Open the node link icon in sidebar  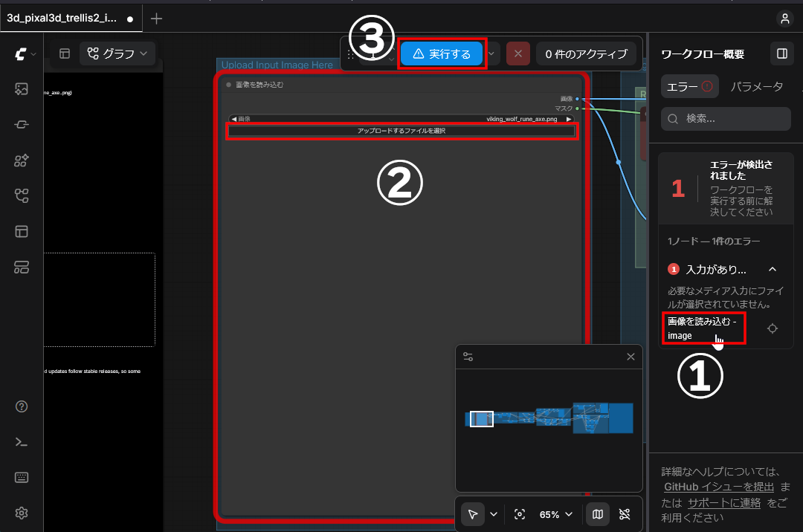[22, 124]
